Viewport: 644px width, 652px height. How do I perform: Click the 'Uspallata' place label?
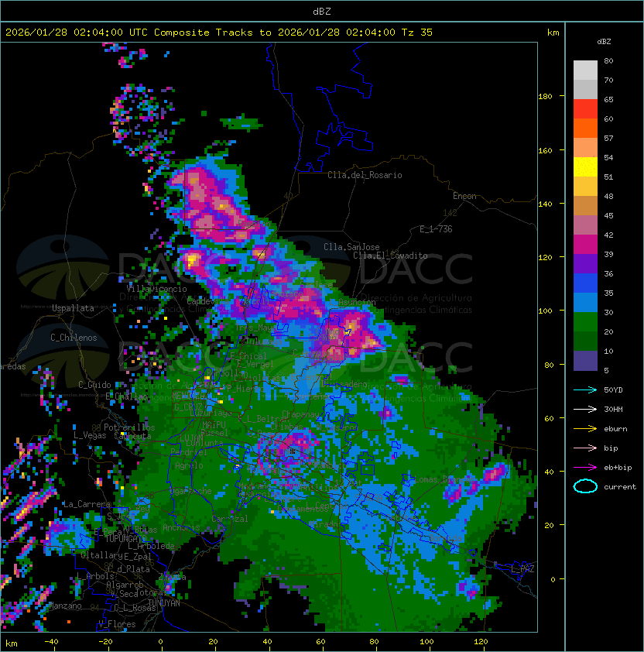pos(73,308)
